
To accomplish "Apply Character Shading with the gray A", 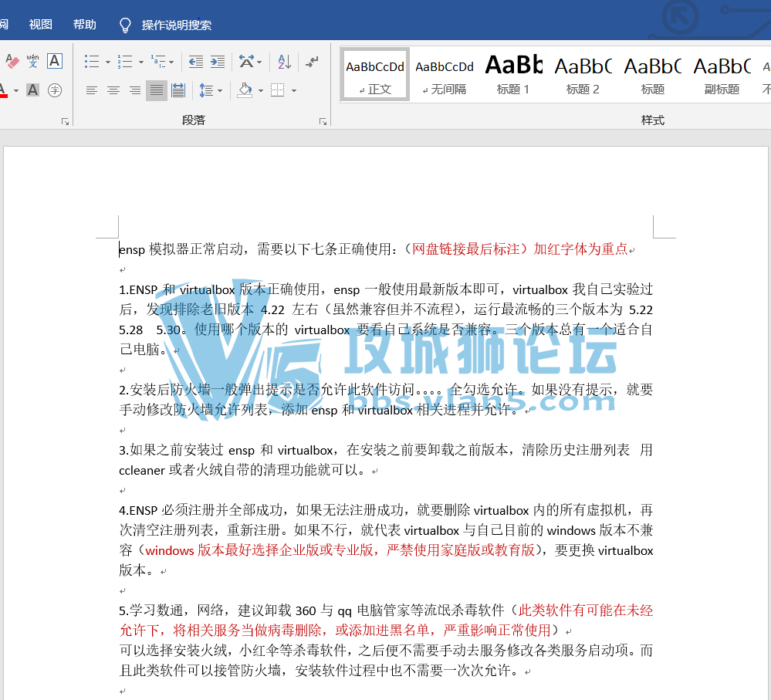I will pyautogui.click(x=33, y=90).
